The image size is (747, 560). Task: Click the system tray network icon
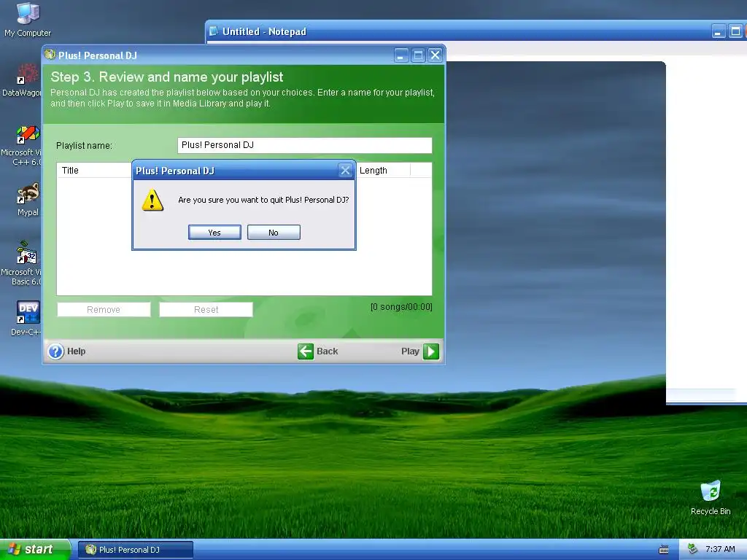tap(692, 549)
